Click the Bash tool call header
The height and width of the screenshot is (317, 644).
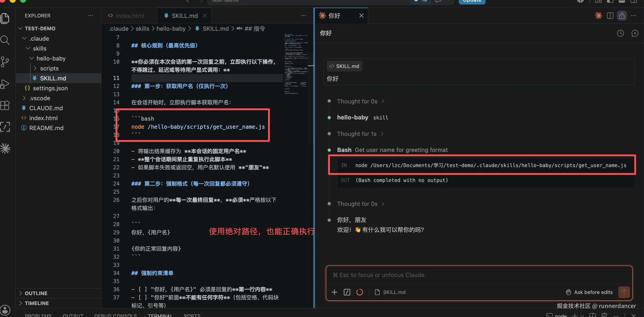tap(392, 150)
